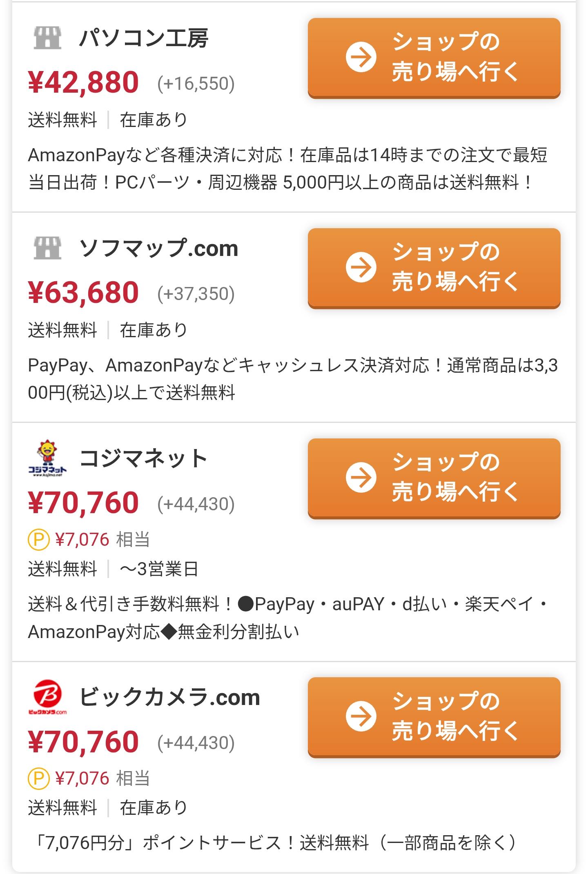Select the ¥42,880 price at パソコン工房

point(84,82)
